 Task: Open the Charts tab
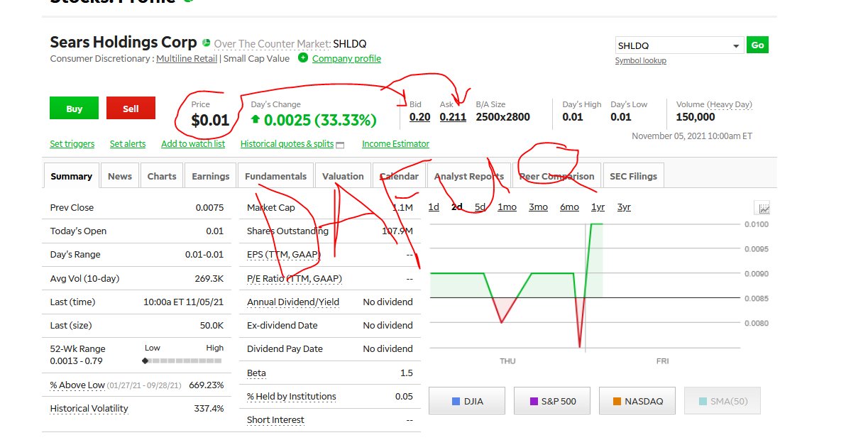(x=162, y=176)
